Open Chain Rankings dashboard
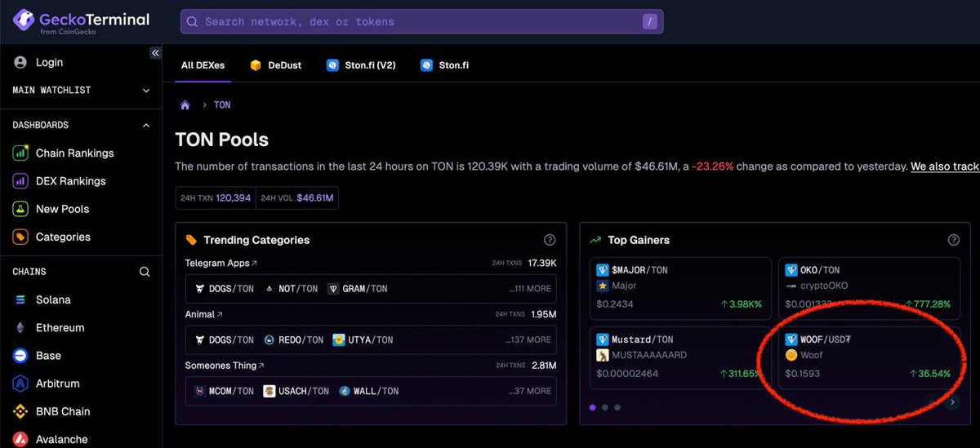980x448 pixels. [64, 153]
